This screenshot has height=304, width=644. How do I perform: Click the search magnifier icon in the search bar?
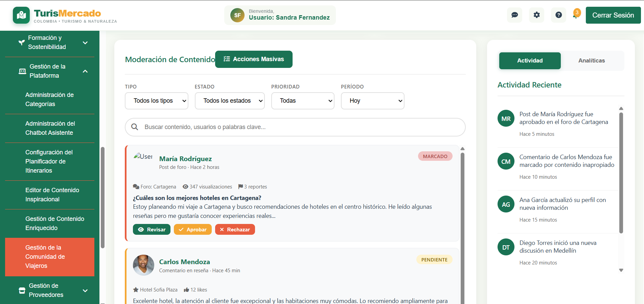pos(135,127)
